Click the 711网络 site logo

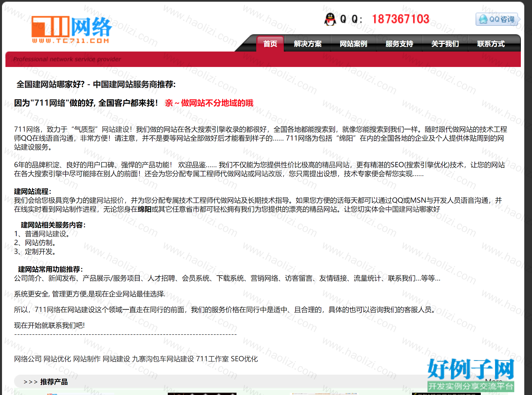pos(71,30)
